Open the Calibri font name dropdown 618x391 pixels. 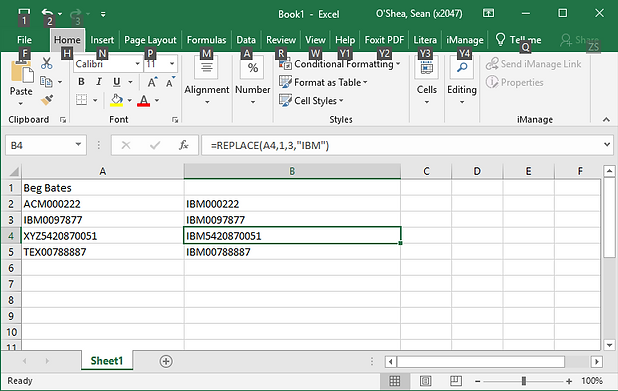coord(137,63)
